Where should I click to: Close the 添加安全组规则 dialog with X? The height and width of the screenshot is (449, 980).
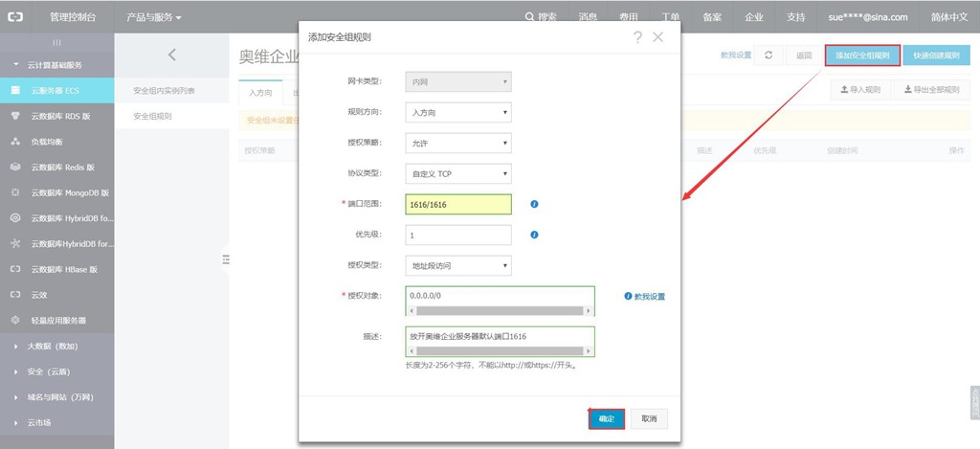[657, 37]
